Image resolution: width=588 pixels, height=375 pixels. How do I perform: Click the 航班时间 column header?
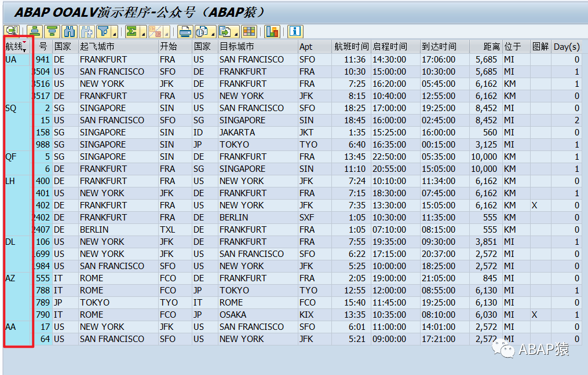pyautogui.click(x=352, y=46)
